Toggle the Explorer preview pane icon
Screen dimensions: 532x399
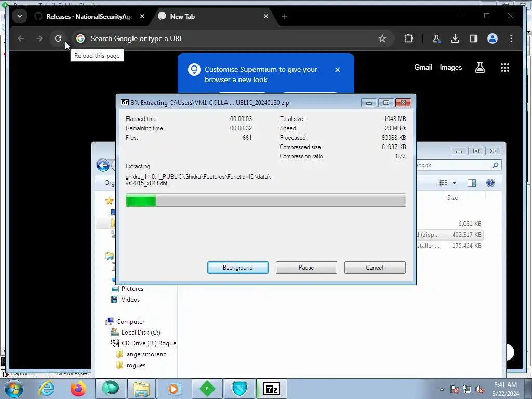pyautogui.click(x=472, y=183)
